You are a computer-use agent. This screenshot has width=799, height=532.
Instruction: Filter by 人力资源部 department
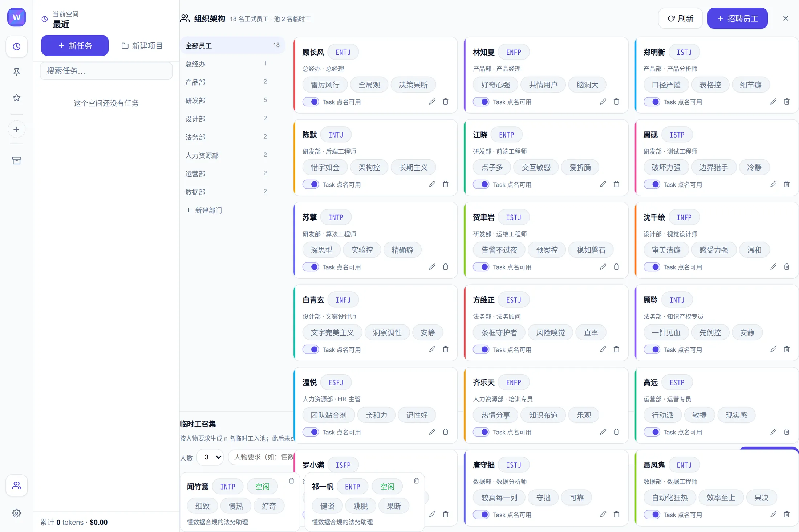click(x=232, y=155)
